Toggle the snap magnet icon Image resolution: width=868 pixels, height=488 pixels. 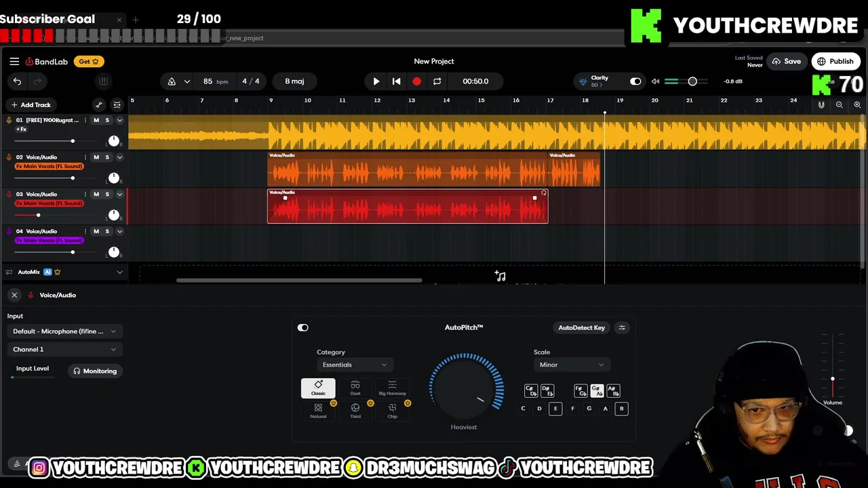(x=821, y=105)
